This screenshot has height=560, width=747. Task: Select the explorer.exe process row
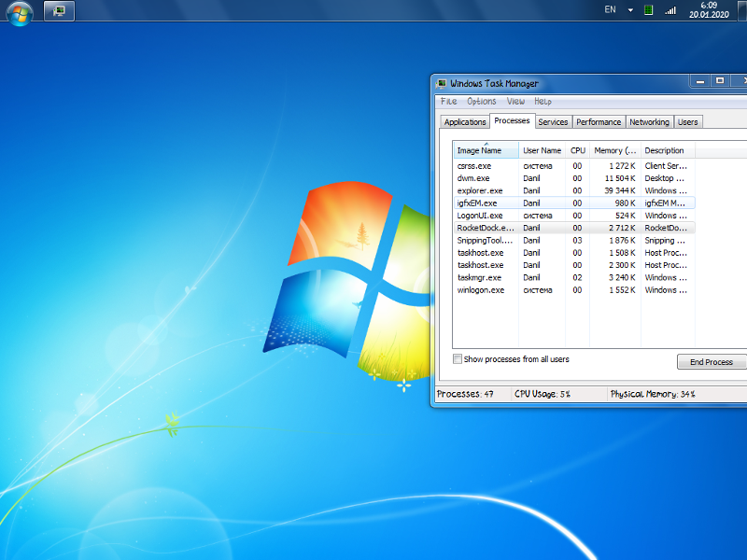point(480,190)
